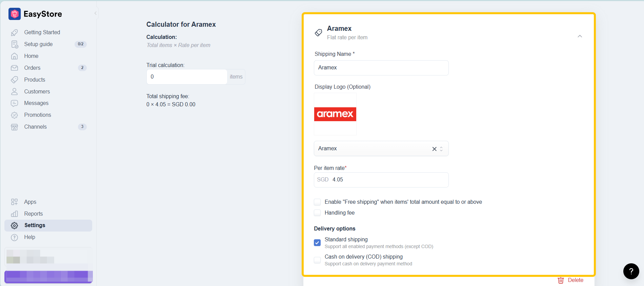Click the Reports bar chart icon

tap(14, 214)
